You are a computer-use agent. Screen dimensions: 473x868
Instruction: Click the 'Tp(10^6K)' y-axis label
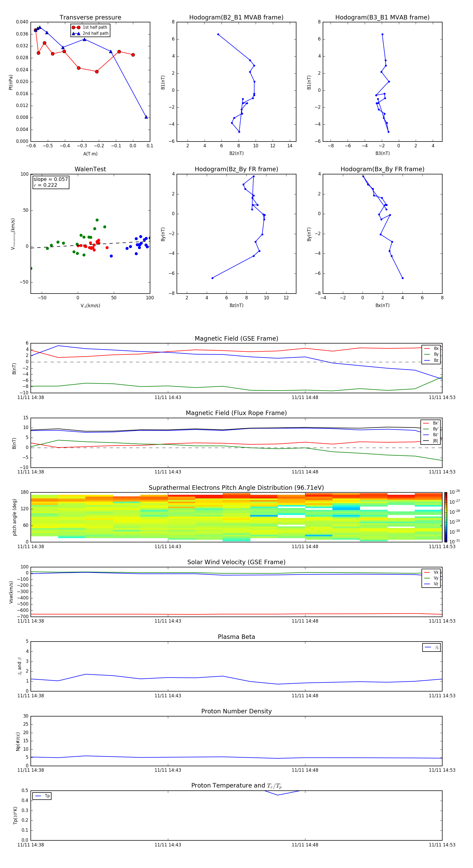15,815
